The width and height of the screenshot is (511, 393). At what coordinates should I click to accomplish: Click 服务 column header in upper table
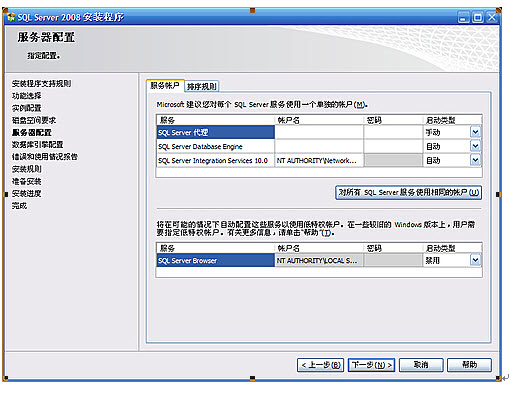point(215,120)
